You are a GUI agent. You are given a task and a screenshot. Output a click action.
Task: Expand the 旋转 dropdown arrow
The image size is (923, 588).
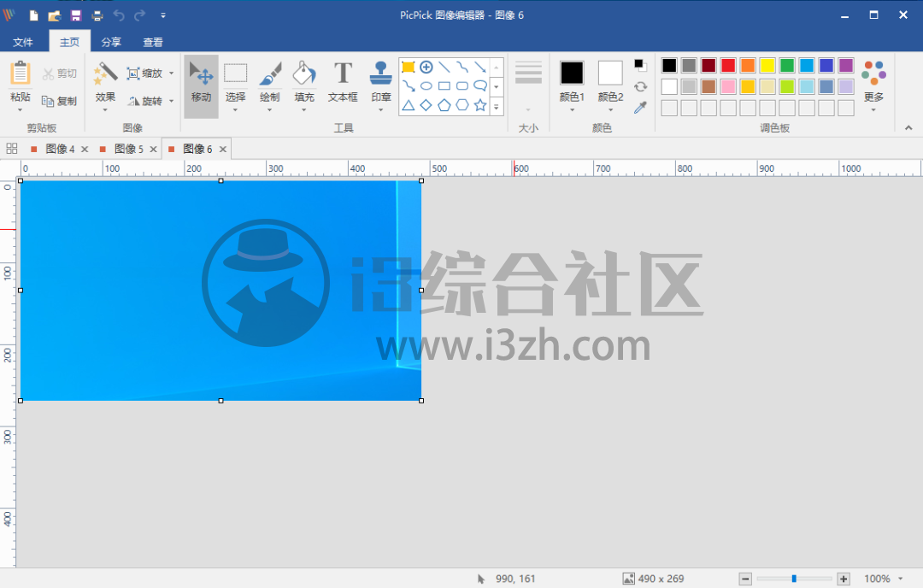(171, 101)
